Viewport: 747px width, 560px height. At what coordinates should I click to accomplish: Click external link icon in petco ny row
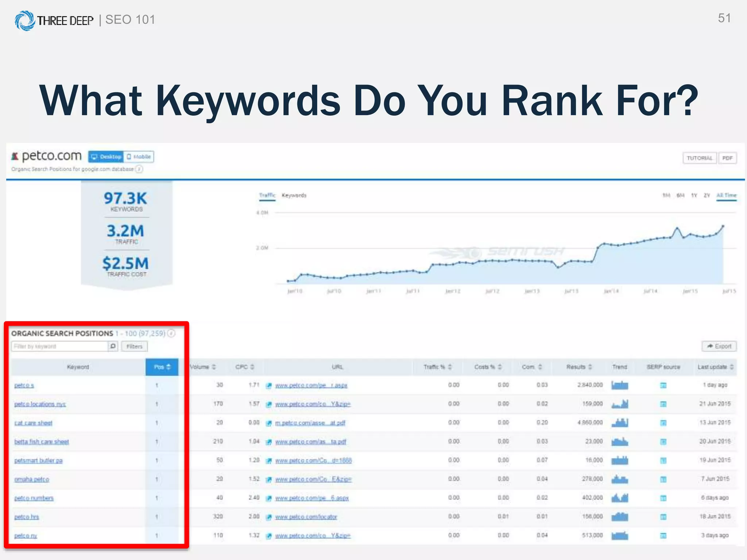269,536
